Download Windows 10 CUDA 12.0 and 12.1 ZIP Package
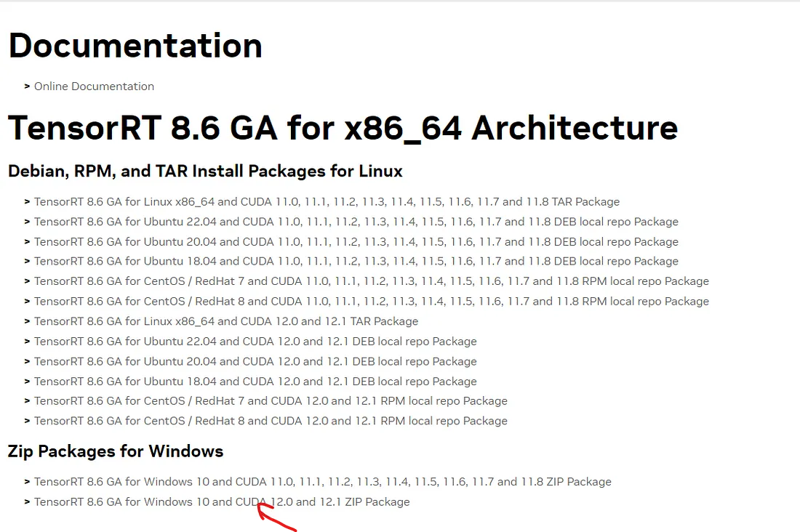This screenshot has width=800, height=532. click(x=222, y=502)
